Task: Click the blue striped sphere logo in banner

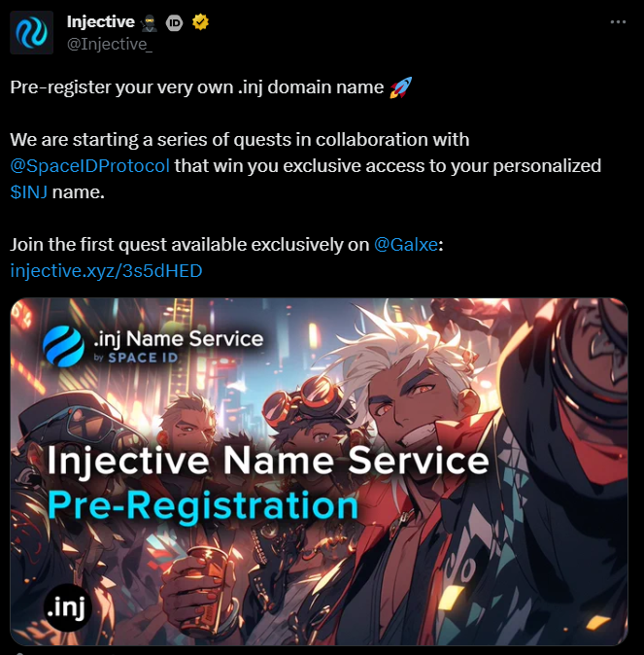Action: click(x=63, y=346)
